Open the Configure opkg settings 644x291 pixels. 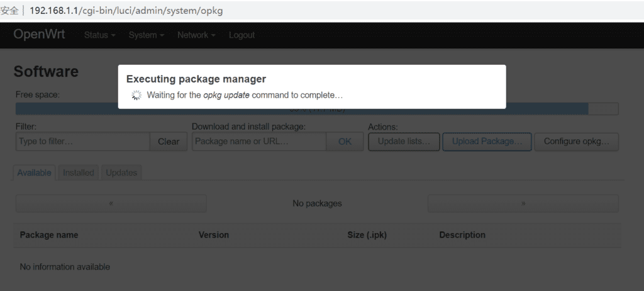pyautogui.click(x=577, y=142)
